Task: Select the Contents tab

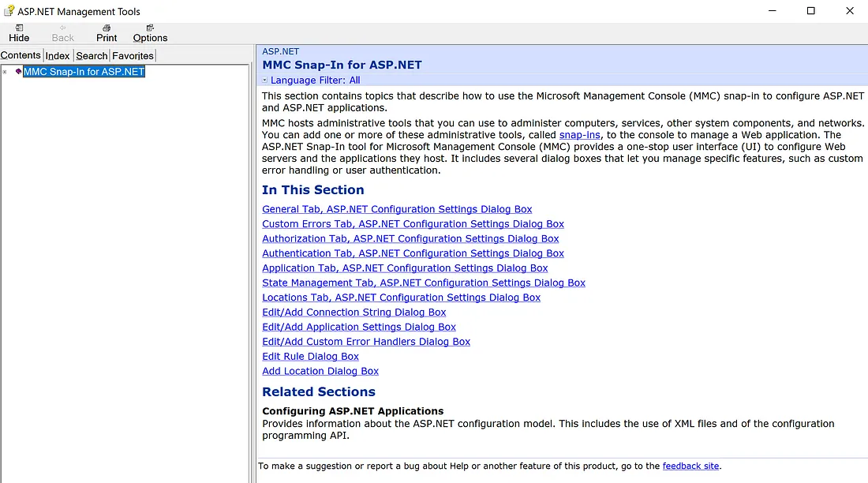Action: (21, 55)
